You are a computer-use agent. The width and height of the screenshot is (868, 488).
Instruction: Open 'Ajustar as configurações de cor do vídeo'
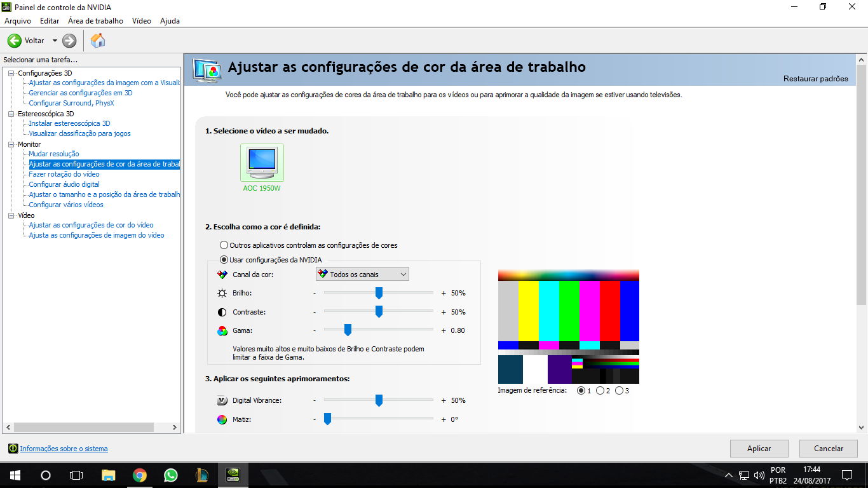tap(92, 225)
